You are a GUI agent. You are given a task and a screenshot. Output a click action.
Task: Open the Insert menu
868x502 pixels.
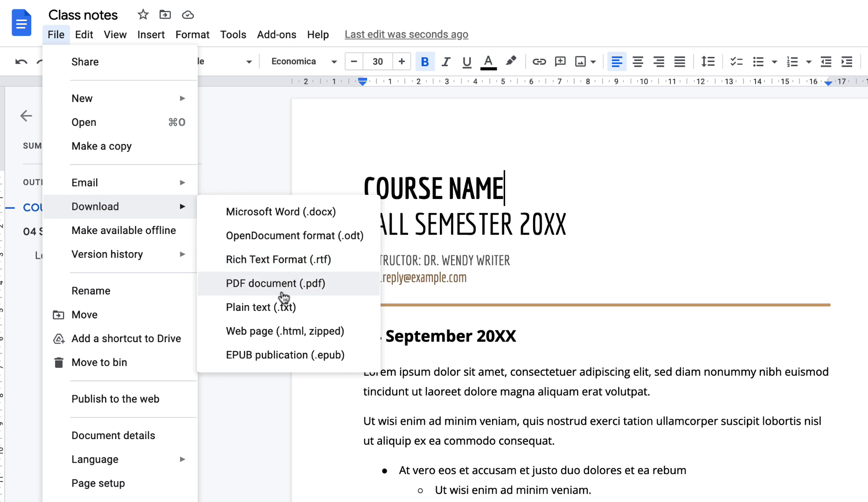(x=151, y=34)
